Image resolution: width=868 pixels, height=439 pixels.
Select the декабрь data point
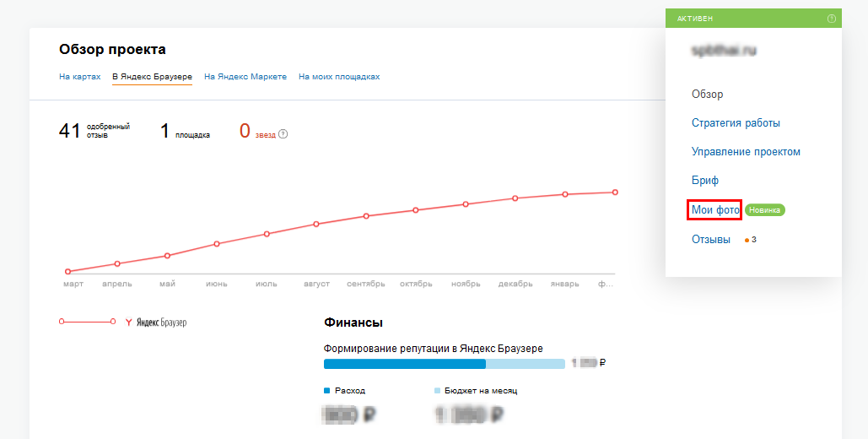coord(515,198)
